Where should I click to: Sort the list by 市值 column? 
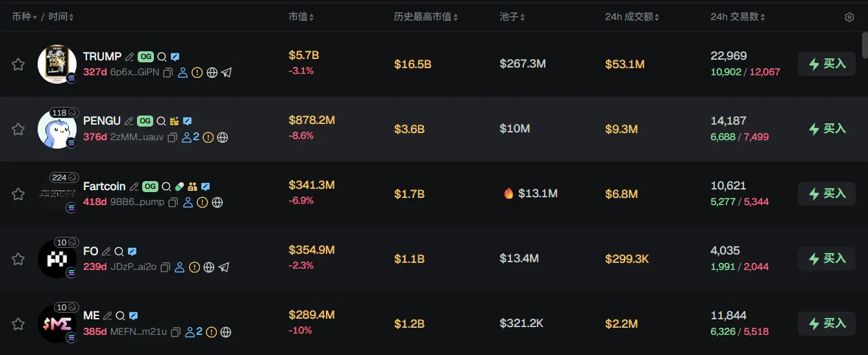301,17
